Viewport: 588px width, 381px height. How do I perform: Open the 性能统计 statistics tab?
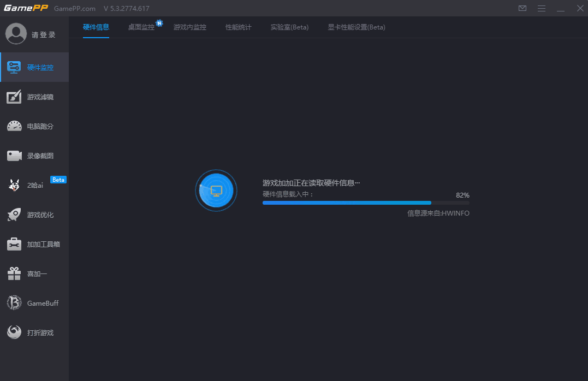tap(238, 27)
